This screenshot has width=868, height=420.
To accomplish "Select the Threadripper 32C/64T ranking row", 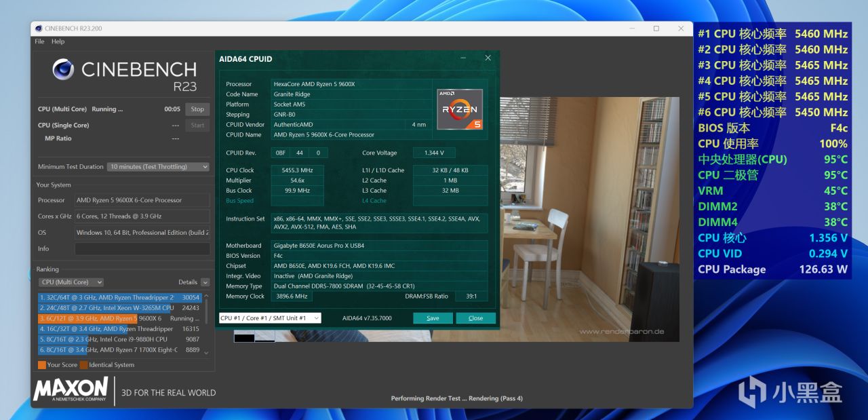I will point(120,297).
